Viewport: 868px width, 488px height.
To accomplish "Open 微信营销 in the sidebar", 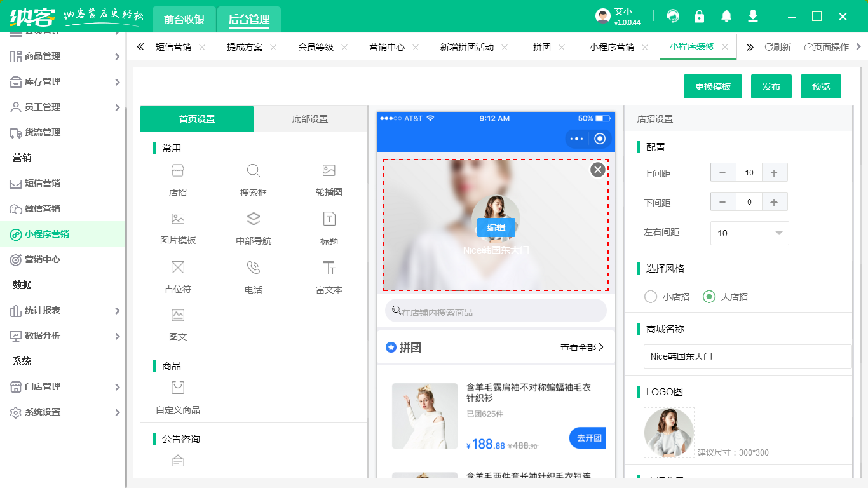I will (x=62, y=208).
